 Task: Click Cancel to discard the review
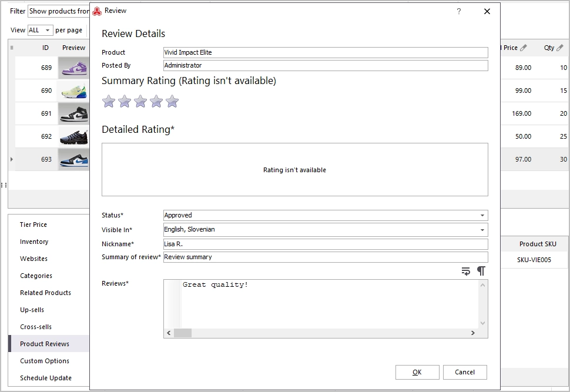tap(465, 372)
